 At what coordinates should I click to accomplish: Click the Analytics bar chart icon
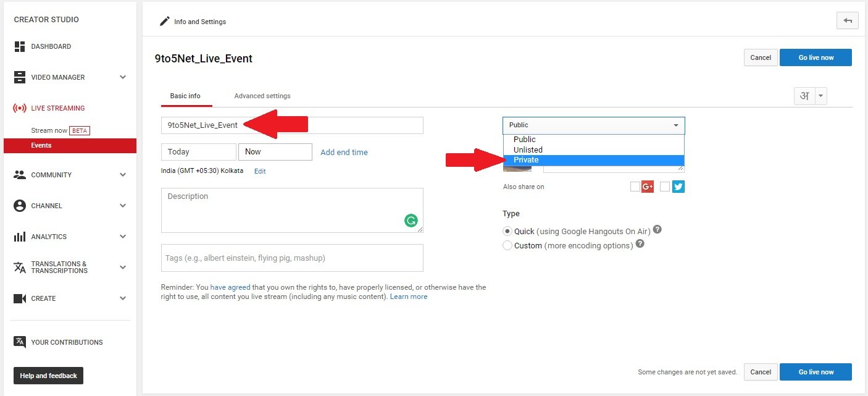pos(19,237)
